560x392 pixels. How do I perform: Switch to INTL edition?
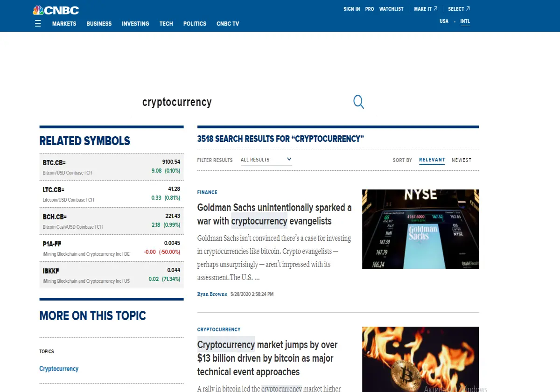tap(465, 21)
